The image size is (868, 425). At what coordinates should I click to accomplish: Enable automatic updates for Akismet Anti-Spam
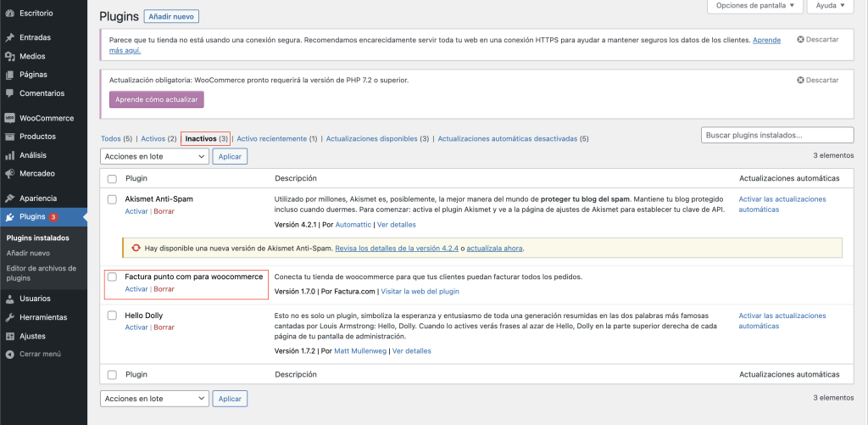pyautogui.click(x=782, y=204)
